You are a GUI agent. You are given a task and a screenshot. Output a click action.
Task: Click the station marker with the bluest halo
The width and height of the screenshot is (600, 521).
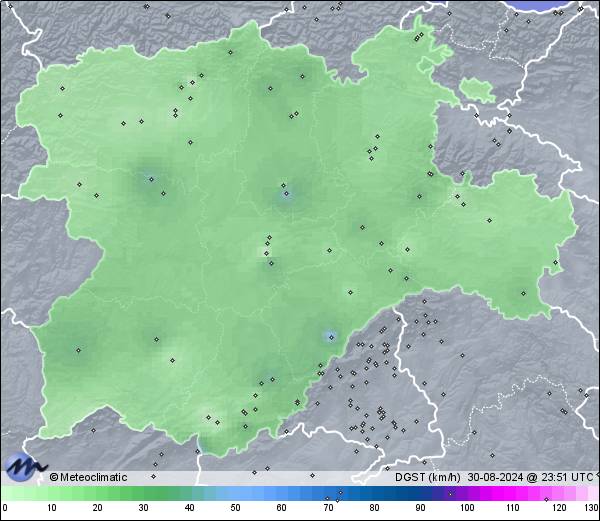[x=331, y=337]
